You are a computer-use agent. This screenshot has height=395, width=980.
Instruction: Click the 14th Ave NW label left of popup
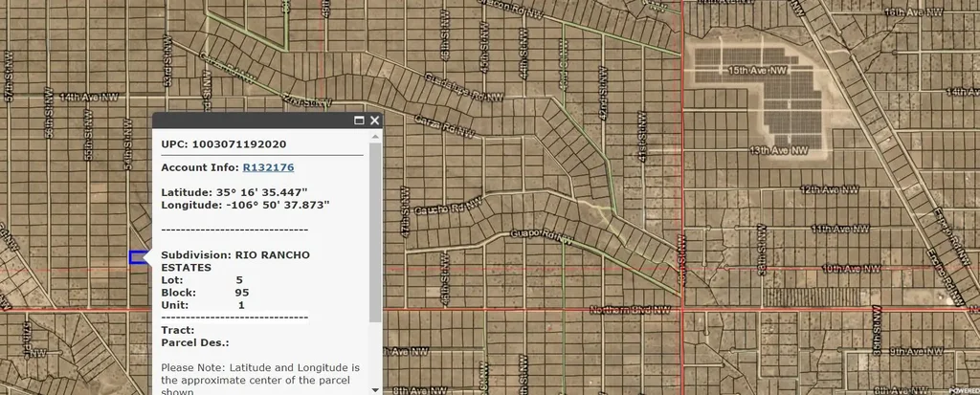[x=88, y=97]
